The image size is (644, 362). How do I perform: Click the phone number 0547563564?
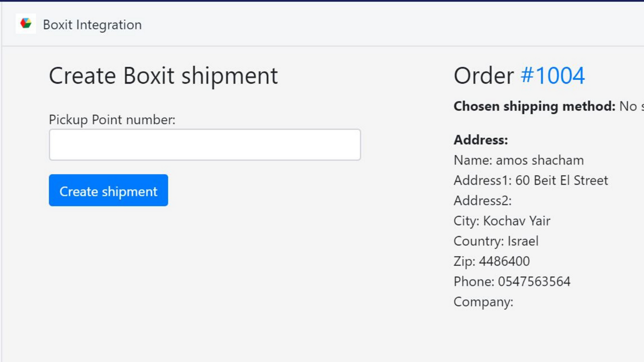512,281
